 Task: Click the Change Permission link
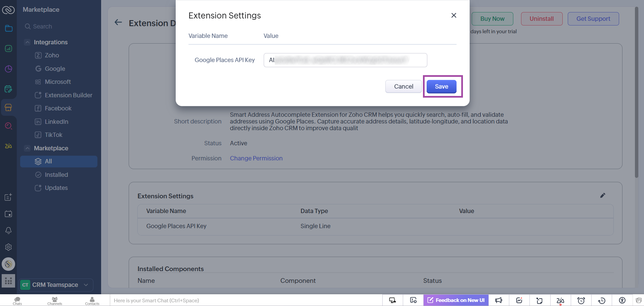256,158
